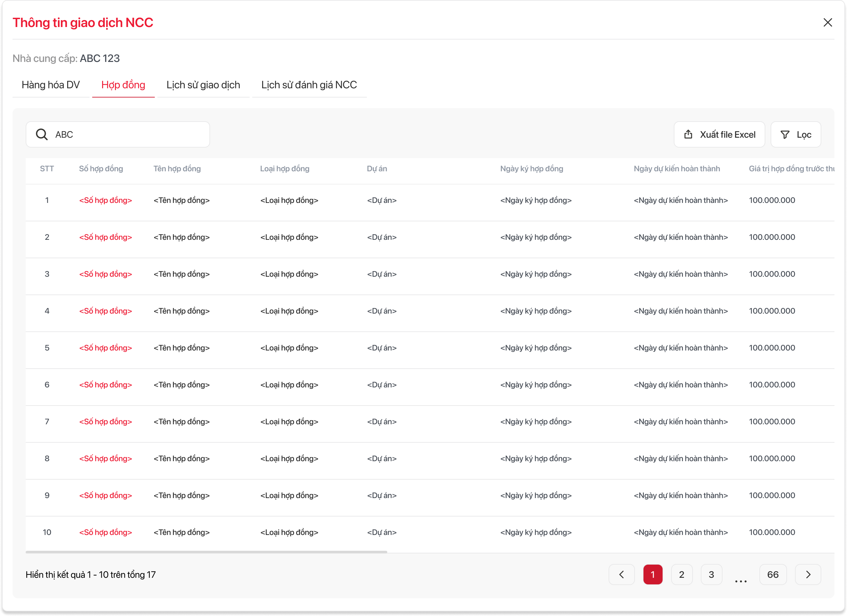Go to previous page with left chevron
The height and width of the screenshot is (616, 847).
(x=621, y=574)
